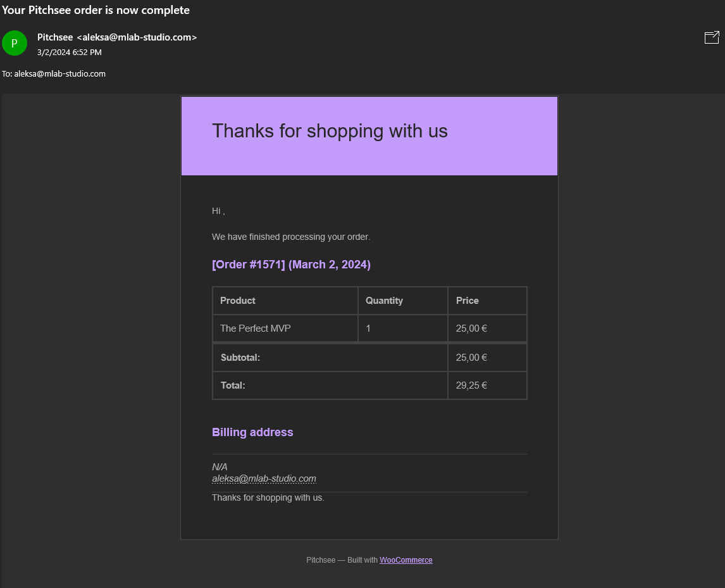Click the Order #1571 heading link

291,265
